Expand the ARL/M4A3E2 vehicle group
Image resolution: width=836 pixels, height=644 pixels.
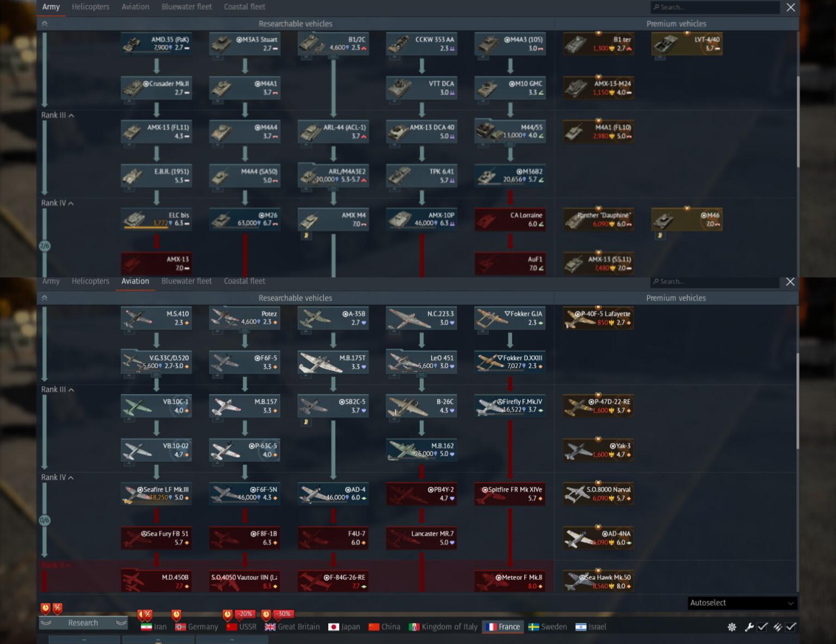(333, 176)
